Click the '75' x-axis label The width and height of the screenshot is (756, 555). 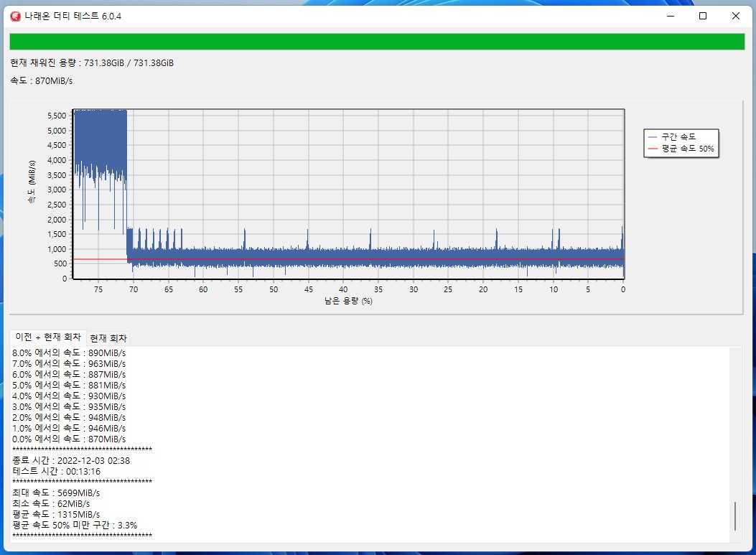tap(98, 289)
